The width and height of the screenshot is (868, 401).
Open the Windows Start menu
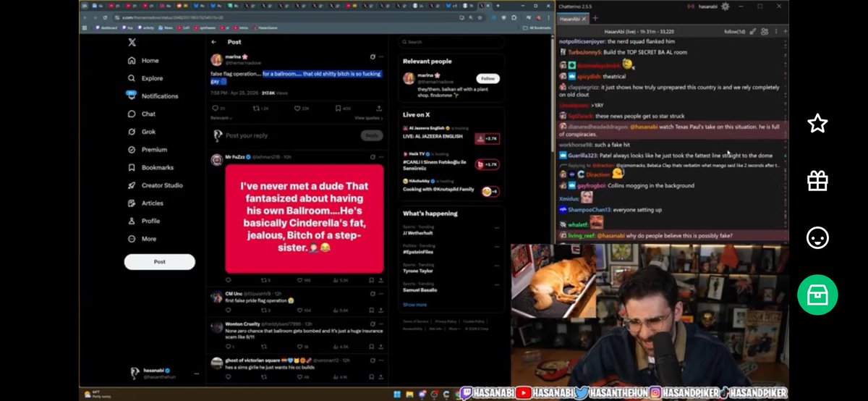tap(396, 394)
